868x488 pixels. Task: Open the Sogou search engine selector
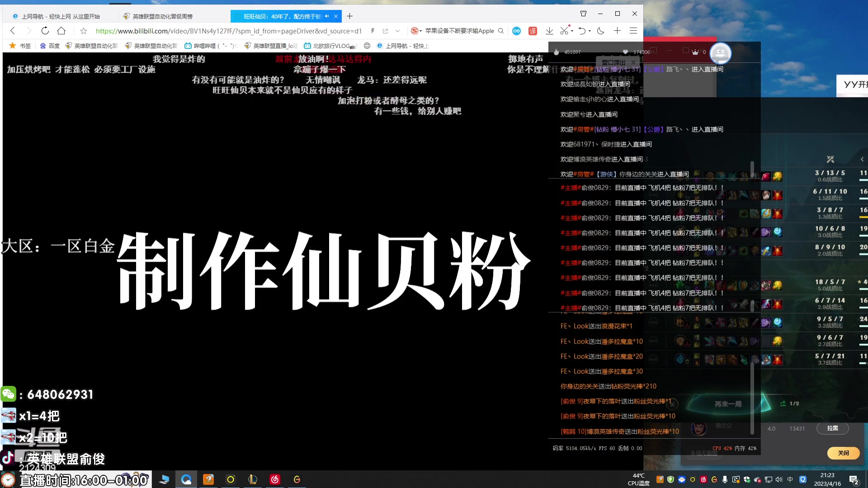pos(416,31)
